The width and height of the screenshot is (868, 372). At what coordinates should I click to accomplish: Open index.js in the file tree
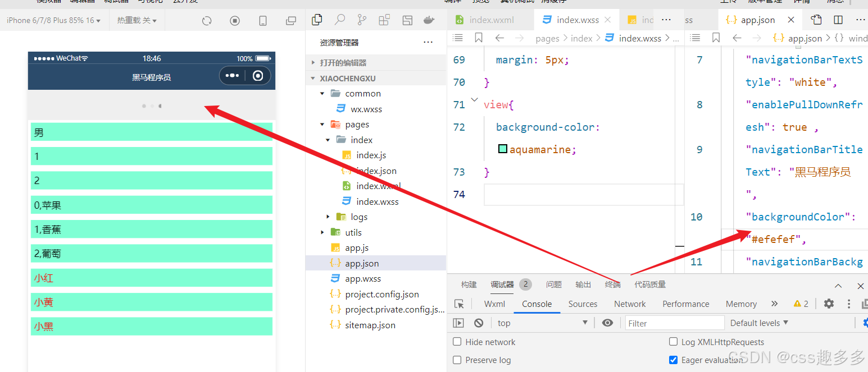pyautogui.click(x=376, y=155)
